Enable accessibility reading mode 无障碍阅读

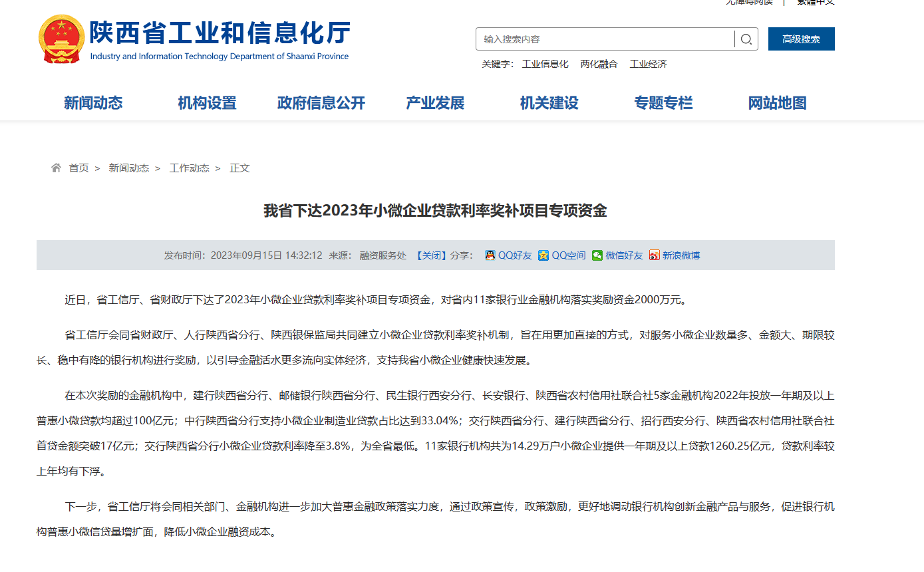point(749,3)
